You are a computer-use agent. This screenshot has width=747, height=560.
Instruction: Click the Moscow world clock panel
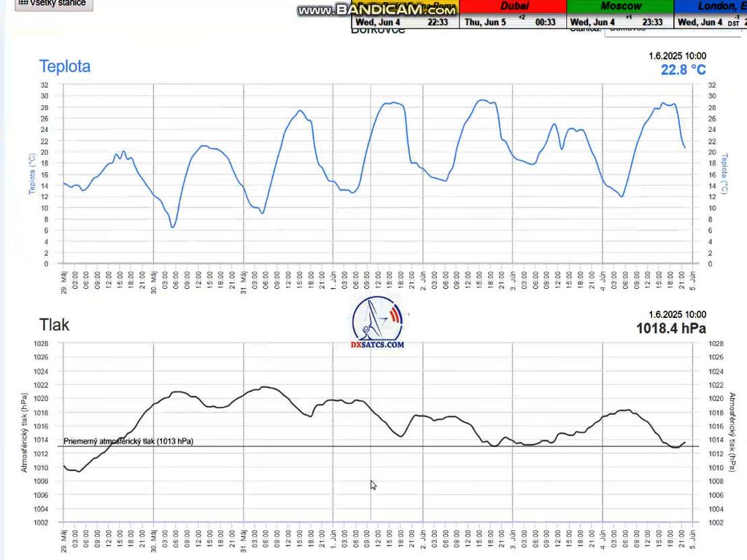[619, 15]
